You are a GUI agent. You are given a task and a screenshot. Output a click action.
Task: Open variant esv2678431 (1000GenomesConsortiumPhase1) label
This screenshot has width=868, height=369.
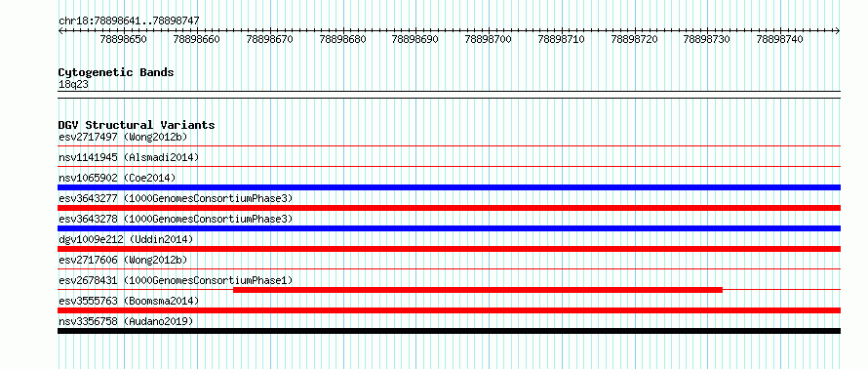coord(176,280)
